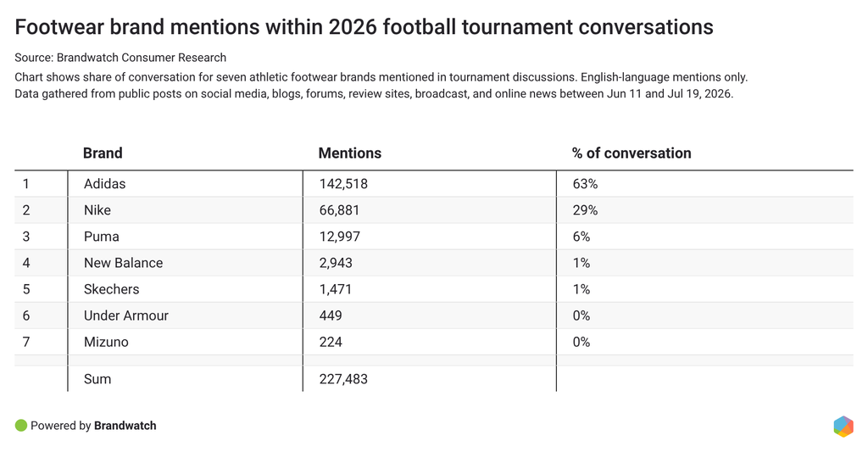Click the Sum row label
The height and width of the screenshot is (452, 868).
97,379
